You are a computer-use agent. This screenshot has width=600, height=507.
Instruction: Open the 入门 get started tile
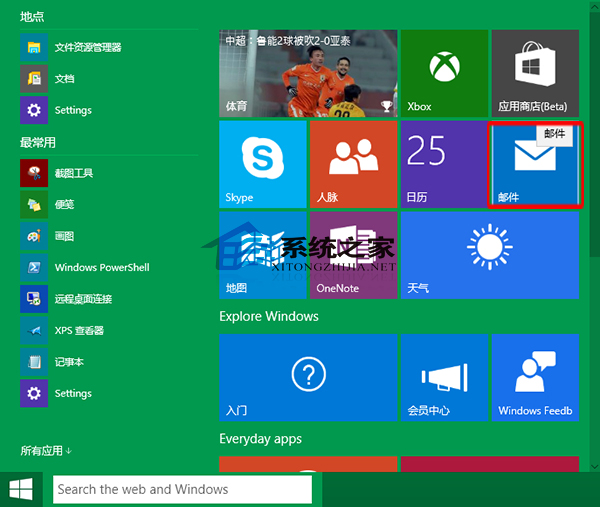click(x=308, y=378)
